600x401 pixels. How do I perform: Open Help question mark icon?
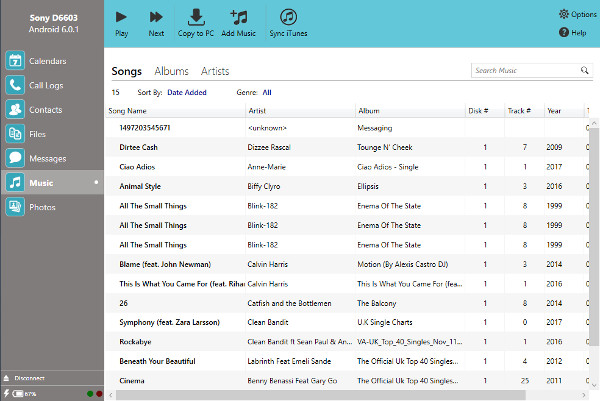click(x=564, y=33)
